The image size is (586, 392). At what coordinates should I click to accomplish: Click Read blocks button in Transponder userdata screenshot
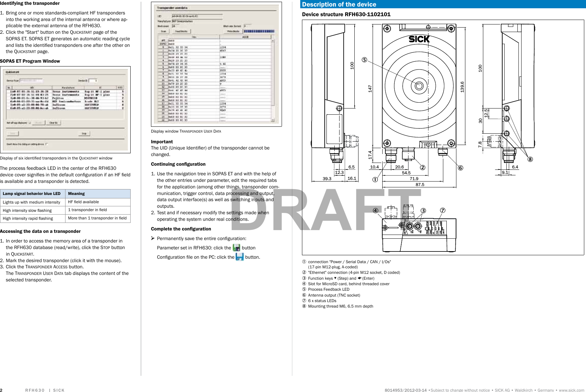(181, 31)
